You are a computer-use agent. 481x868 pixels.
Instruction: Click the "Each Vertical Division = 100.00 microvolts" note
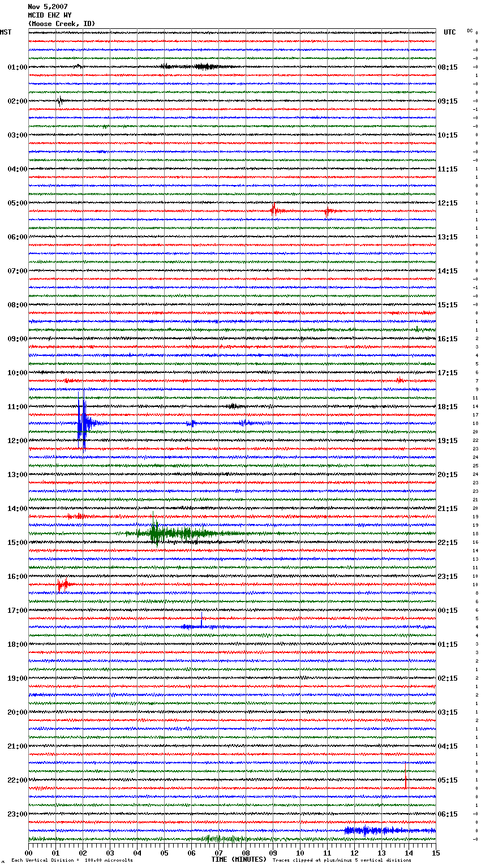point(72,860)
